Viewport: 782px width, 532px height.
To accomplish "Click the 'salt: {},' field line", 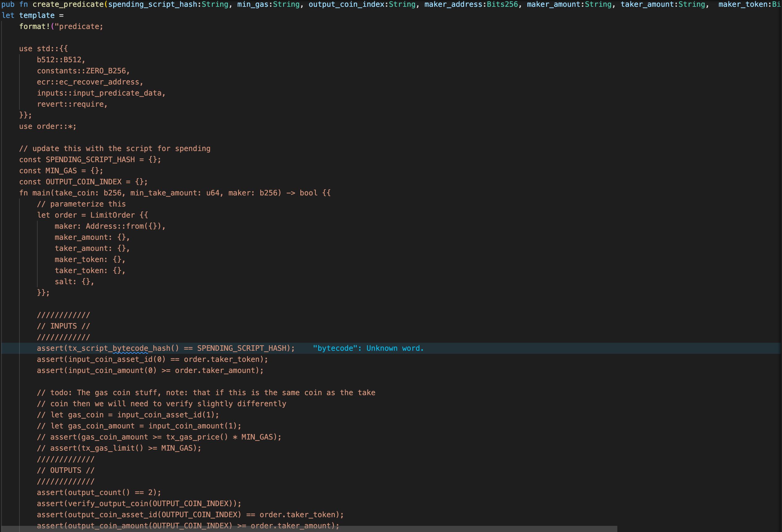I will 75,282.
